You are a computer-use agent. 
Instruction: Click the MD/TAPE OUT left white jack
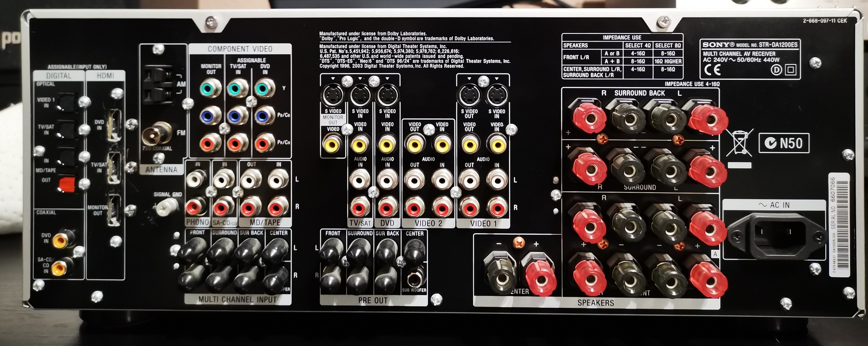point(251,179)
